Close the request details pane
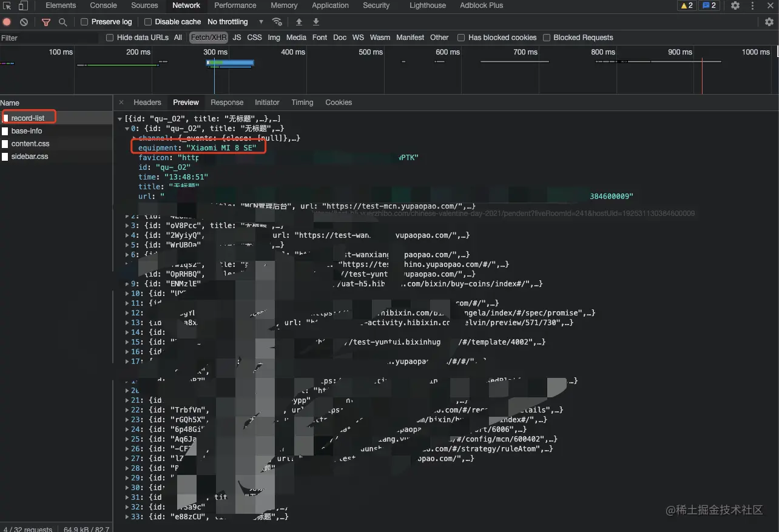This screenshot has height=532, width=779. [121, 103]
